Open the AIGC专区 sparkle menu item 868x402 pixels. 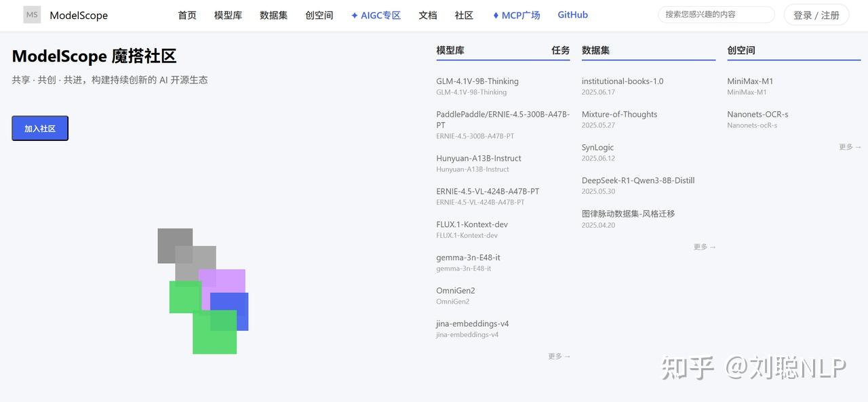(376, 15)
